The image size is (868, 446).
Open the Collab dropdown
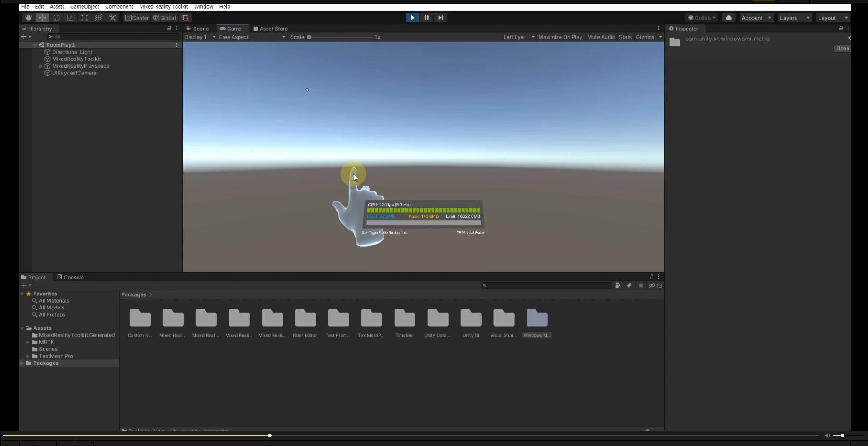pos(702,18)
